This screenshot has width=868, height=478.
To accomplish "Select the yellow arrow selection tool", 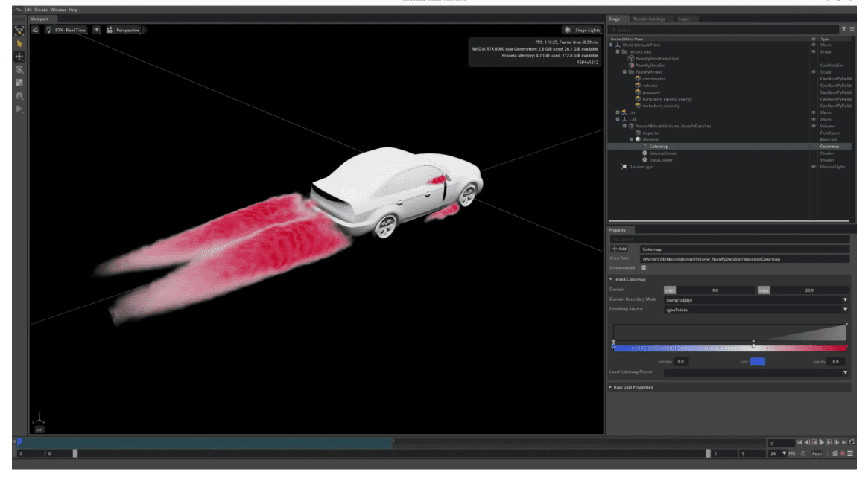I will [19, 43].
